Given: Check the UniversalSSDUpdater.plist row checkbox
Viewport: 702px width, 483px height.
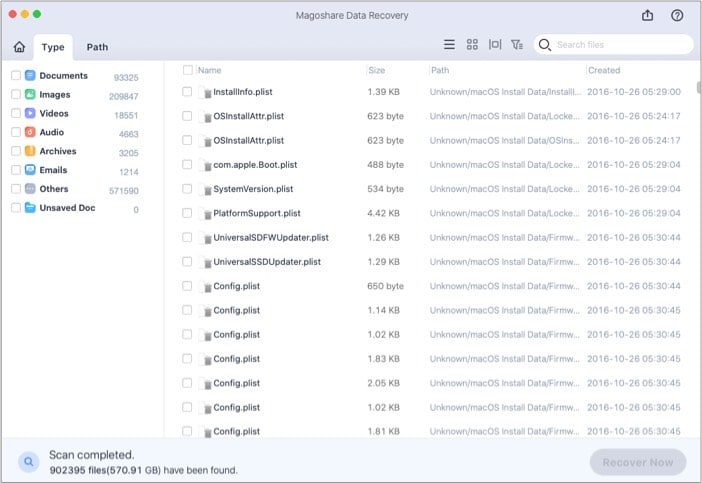Looking at the screenshot, I should tap(187, 261).
